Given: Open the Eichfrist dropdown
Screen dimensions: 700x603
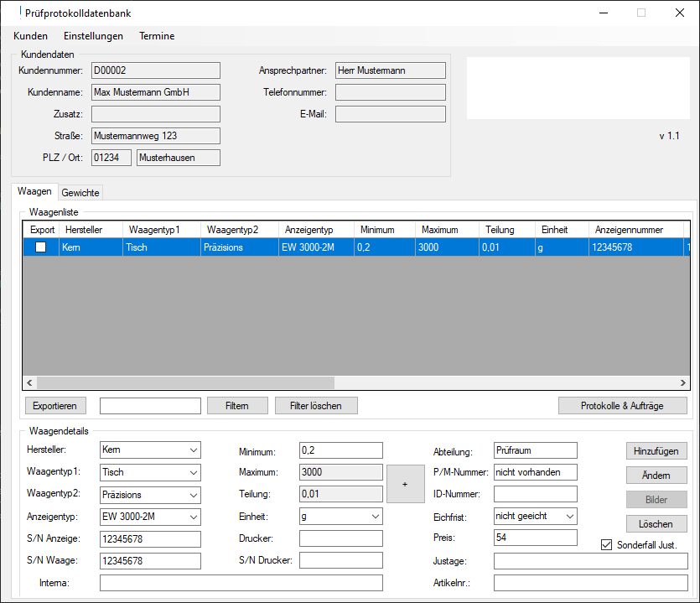Looking at the screenshot, I should (569, 517).
